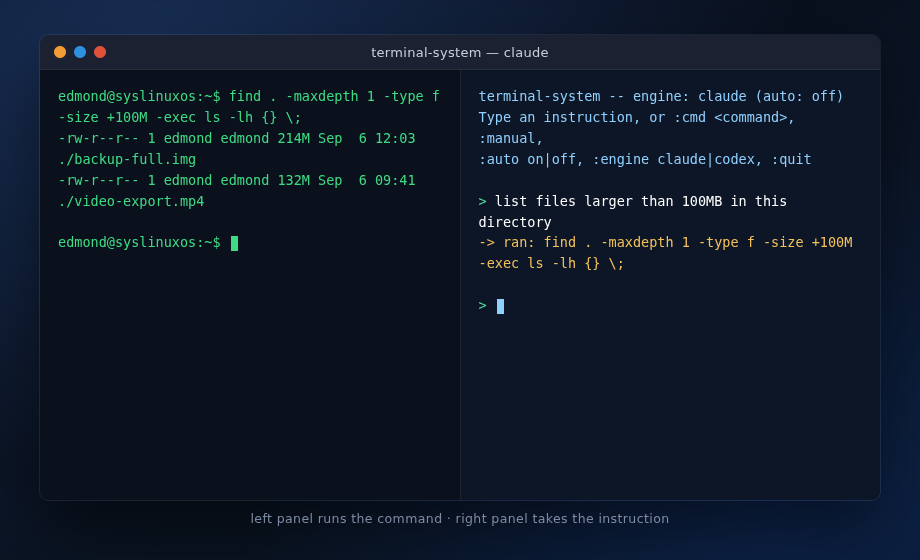Focus the instruction input prompt in right panel
Screen dimensions: 920x560
(491, 306)
